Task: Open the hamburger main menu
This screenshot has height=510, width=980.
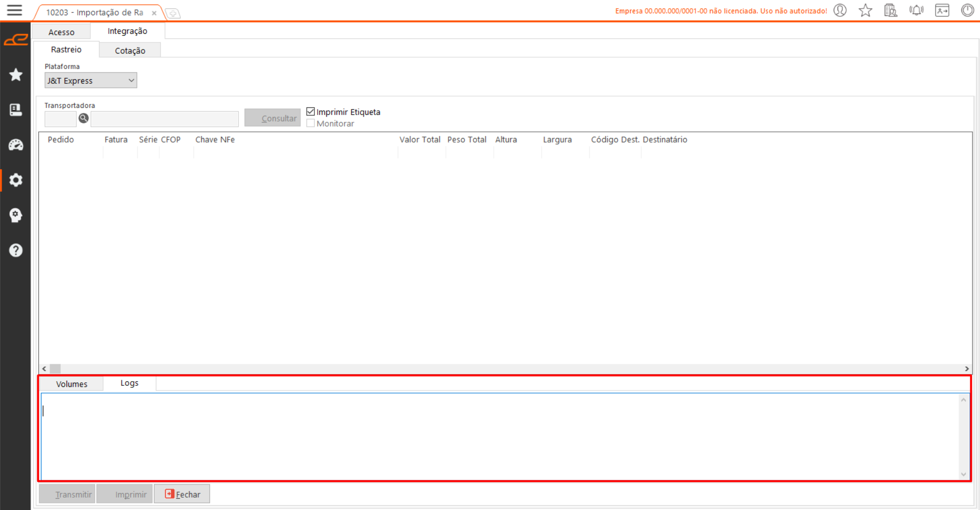Action: point(14,10)
